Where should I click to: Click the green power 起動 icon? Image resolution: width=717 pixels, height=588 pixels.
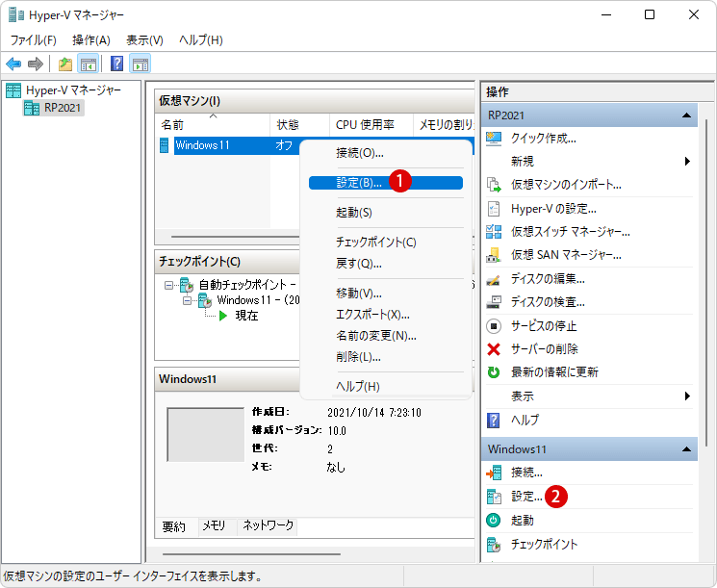(x=494, y=521)
